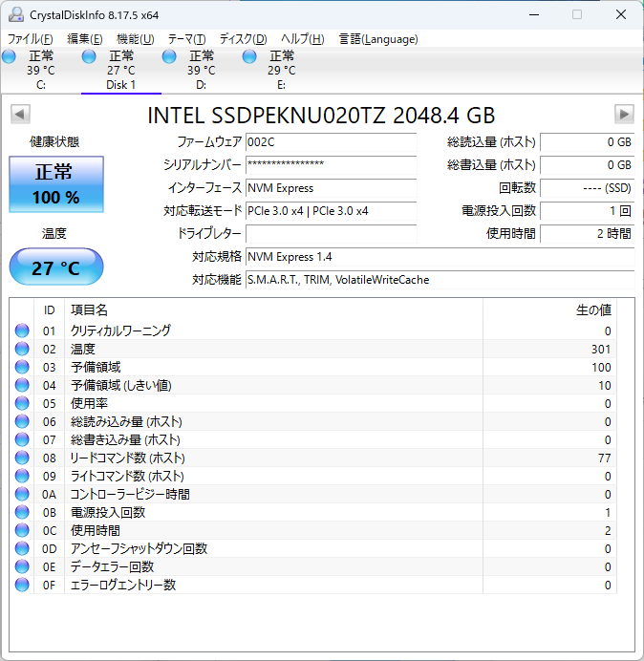Select the クリティカルワーニング attribute name
This screenshot has width=644, height=661.
[x=120, y=330]
